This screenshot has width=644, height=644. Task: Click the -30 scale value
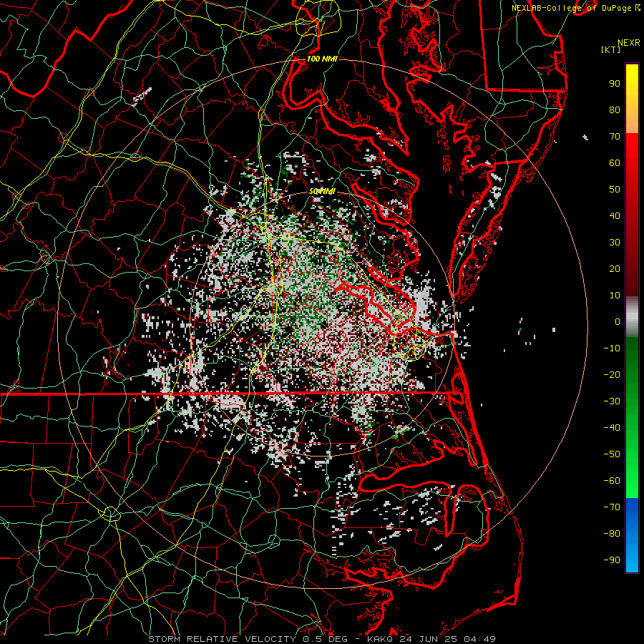coord(612,401)
